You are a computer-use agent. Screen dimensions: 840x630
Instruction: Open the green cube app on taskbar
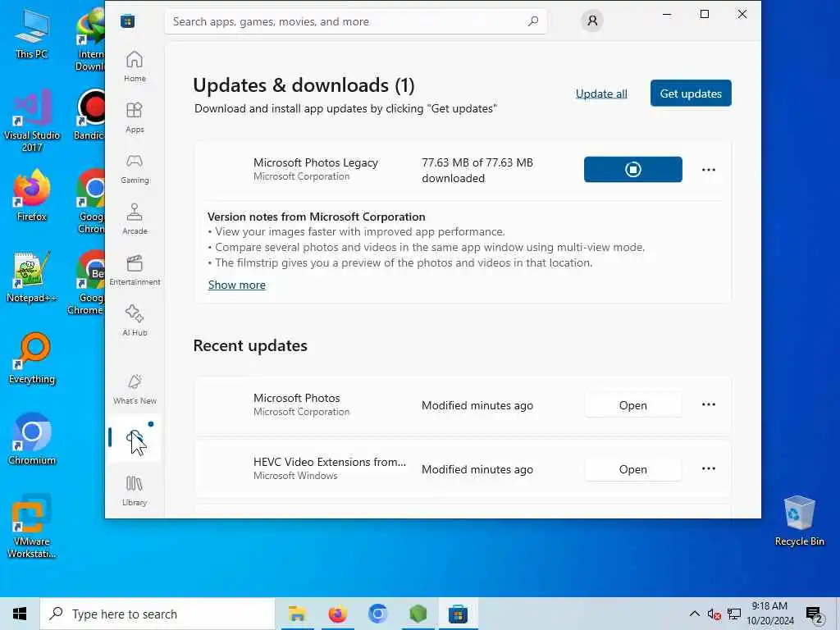pos(418,614)
